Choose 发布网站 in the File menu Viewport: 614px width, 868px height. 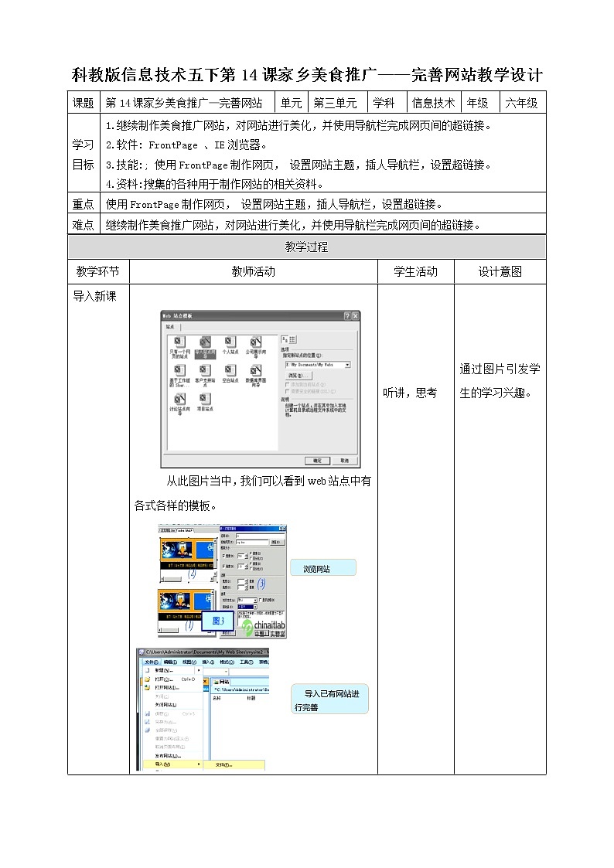[x=173, y=756]
